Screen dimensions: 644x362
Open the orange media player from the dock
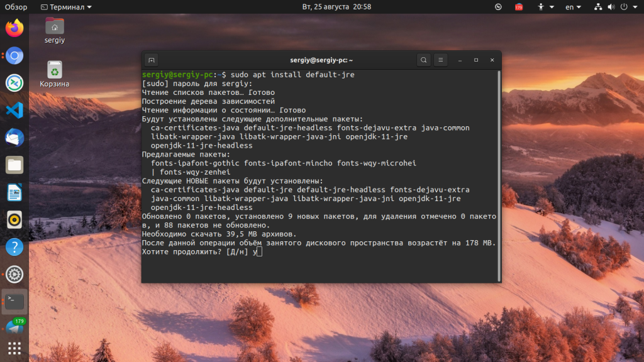click(14, 219)
